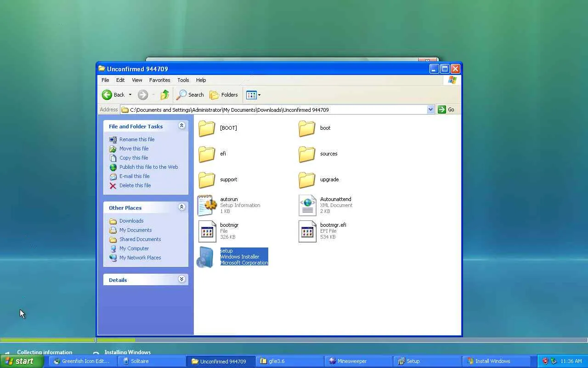Viewport: 588px width, 368px height.
Task: Select the boot folder icon
Action: tap(307, 128)
